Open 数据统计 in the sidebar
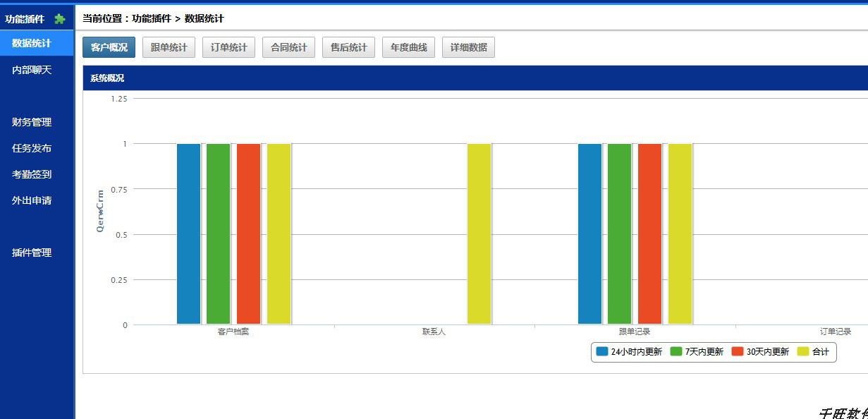The width and height of the screenshot is (868, 419). [37, 43]
